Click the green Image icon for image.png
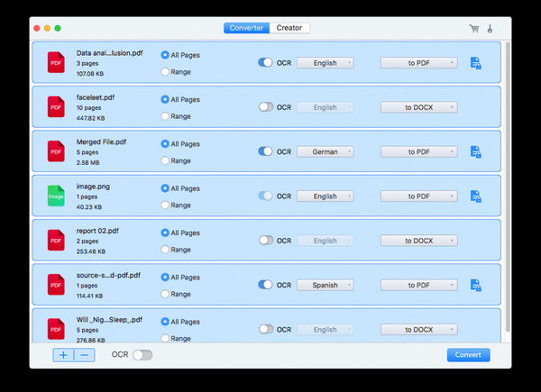Image resolution: width=541 pixels, height=392 pixels. (x=56, y=196)
